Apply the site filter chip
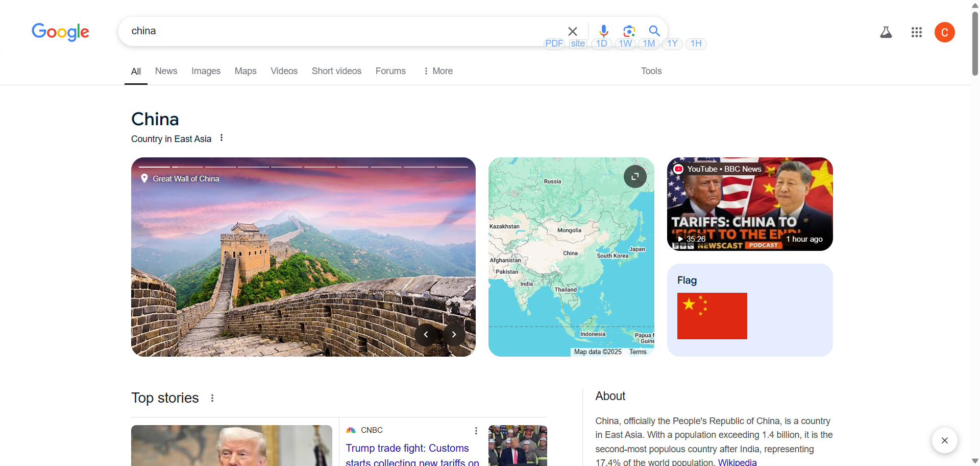Image resolution: width=980 pixels, height=466 pixels. tap(578, 43)
